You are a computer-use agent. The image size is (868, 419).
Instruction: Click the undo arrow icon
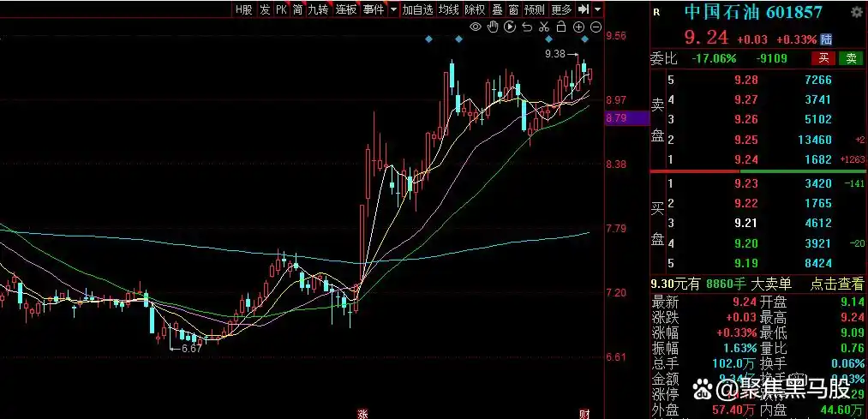[527, 27]
